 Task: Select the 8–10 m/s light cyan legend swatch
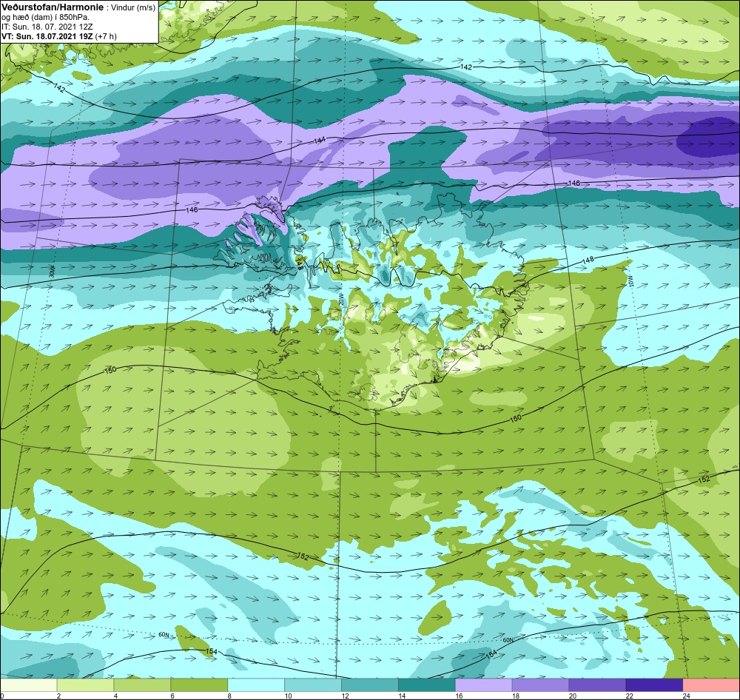pos(256,684)
